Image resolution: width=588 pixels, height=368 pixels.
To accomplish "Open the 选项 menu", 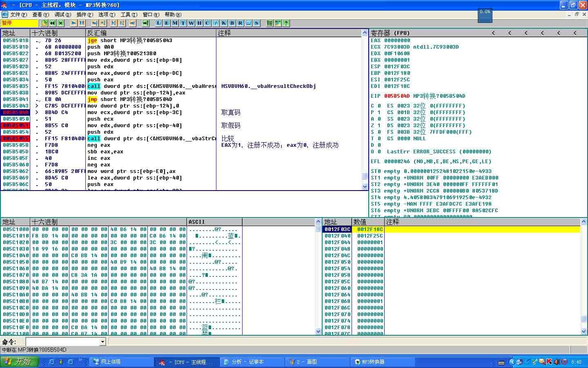I will 107,15.
